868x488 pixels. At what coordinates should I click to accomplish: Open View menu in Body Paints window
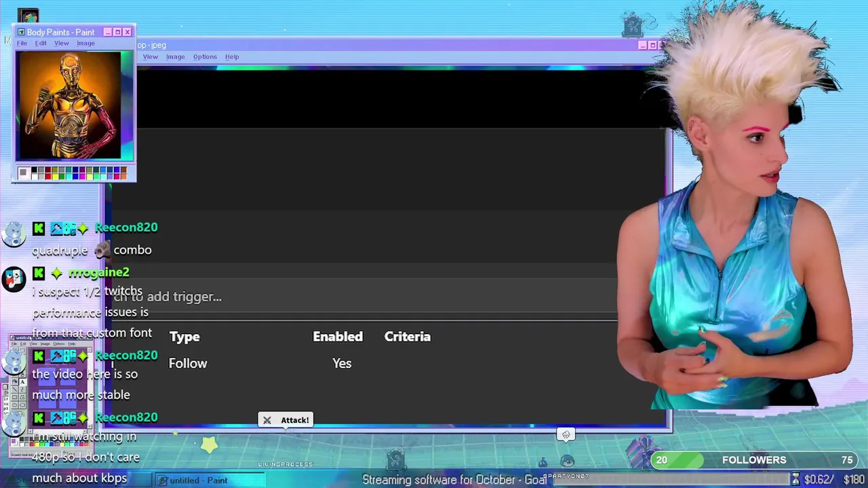pyautogui.click(x=61, y=43)
